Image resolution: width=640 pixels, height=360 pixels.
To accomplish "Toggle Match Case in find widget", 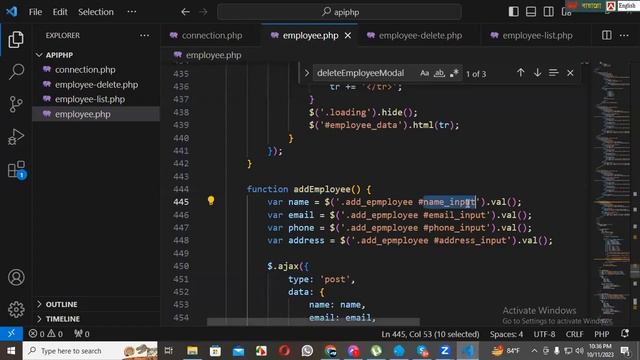I will click(424, 73).
